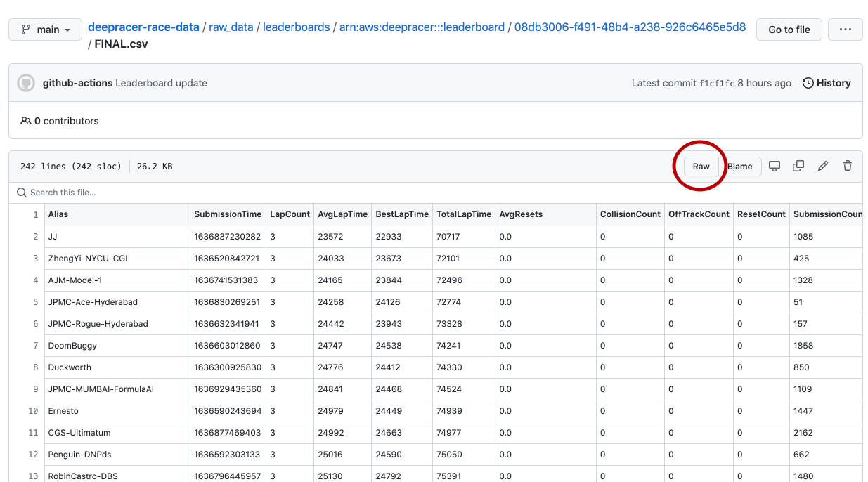The width and height of the screenshot is (868, 482).
Task: Open commit f1cf1fc link
Action: (716, 83)
